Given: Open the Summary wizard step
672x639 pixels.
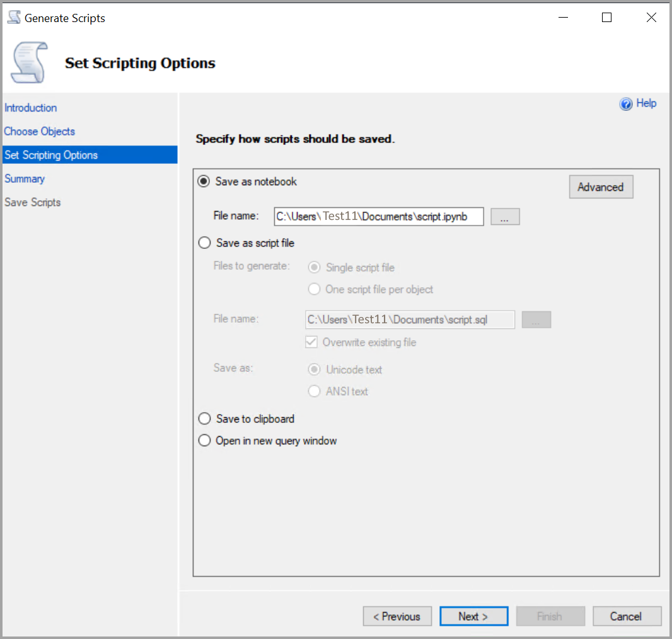Looking at the screenshot, I should click(x=25, y=178).
